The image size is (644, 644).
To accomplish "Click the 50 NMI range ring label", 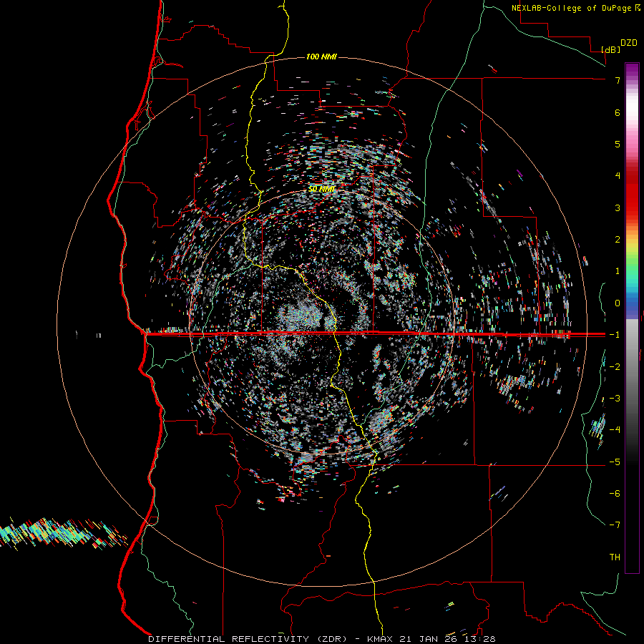I will [321, 189].
